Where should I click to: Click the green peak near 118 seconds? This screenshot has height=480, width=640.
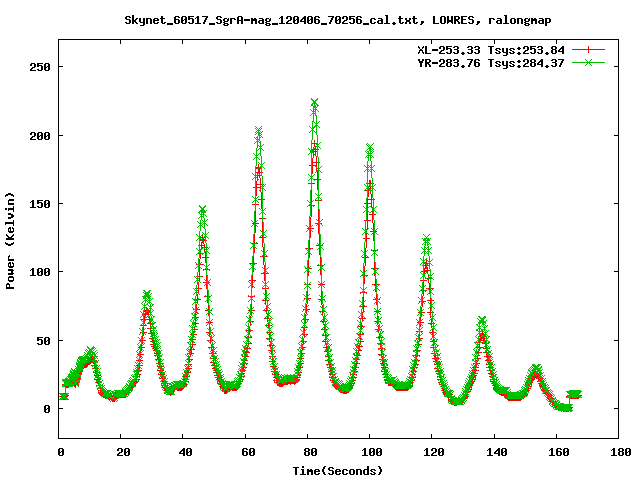click(x=426, y=238)
